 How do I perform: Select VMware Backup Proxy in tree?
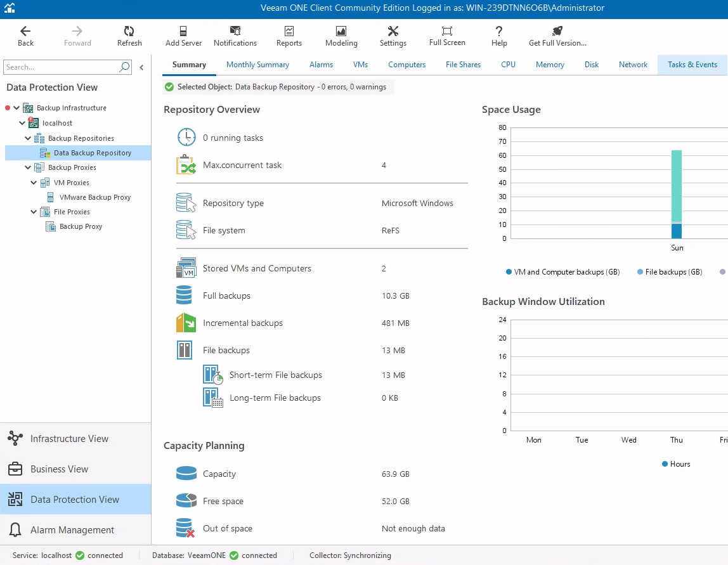point(94,197)
